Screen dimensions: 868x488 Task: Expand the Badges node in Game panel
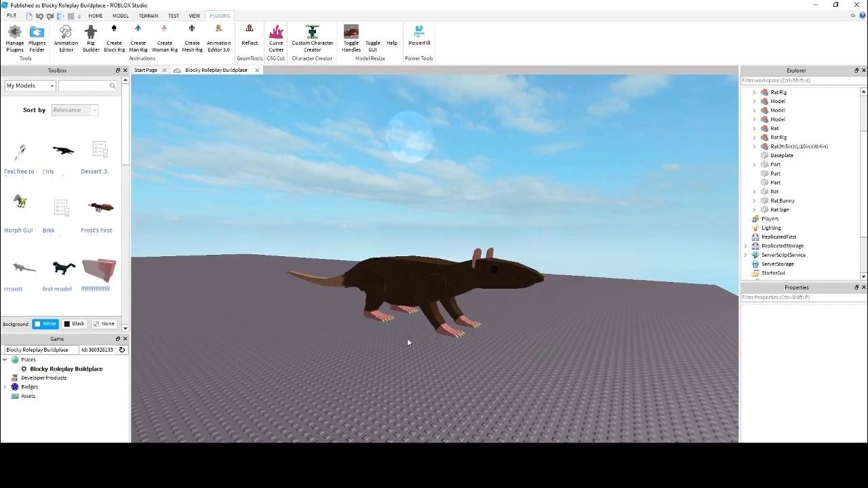coord(5,387)
